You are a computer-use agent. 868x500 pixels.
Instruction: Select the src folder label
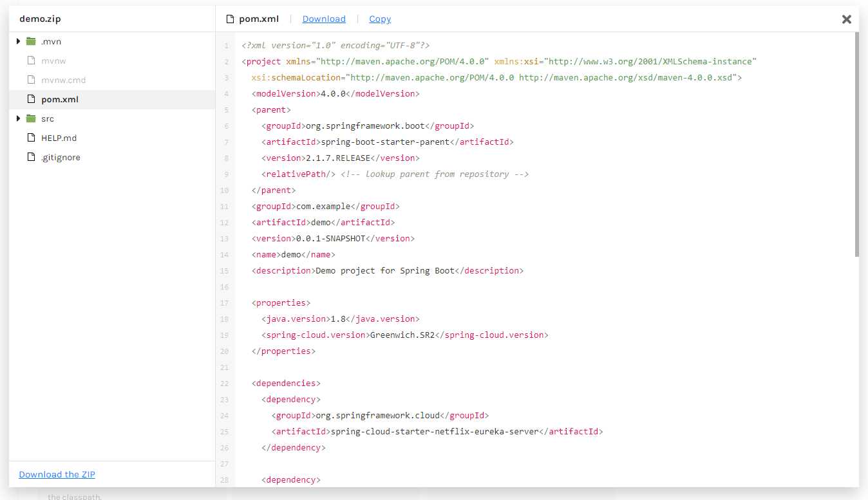(x=48, y=119)
